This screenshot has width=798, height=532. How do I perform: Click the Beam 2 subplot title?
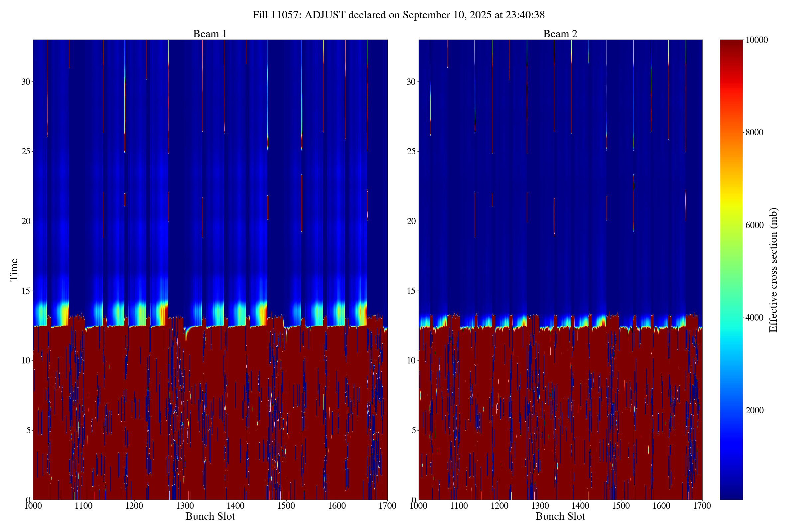click(x=560, y=34)
